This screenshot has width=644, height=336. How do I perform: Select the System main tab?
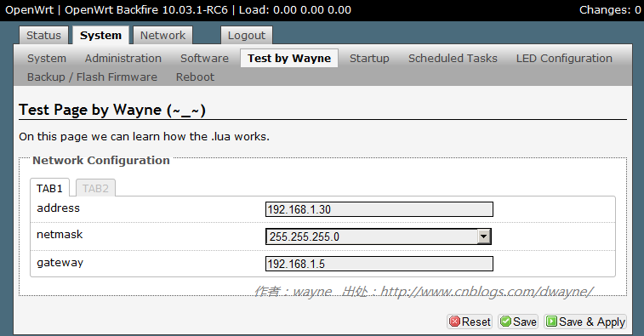click(100, 36)
